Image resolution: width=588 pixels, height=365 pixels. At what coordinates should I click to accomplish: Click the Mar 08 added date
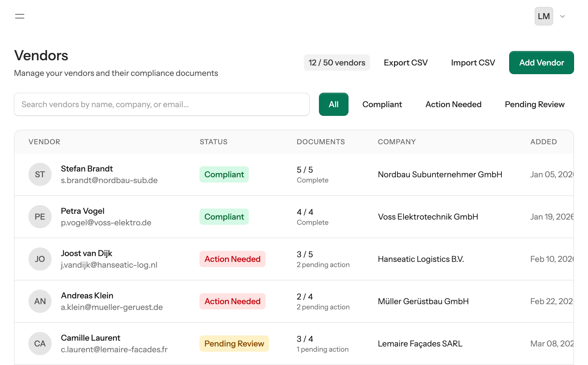click(x=552, y=344)
